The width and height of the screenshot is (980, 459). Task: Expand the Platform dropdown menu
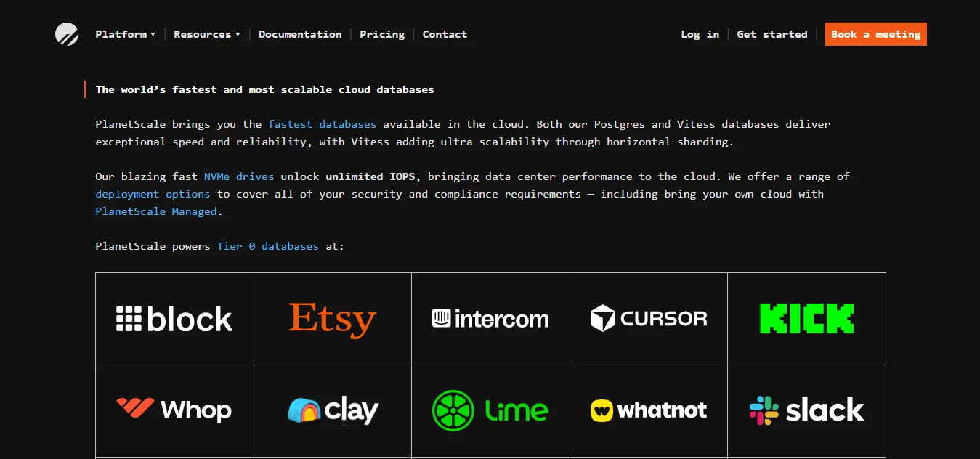tap(125, 34)
